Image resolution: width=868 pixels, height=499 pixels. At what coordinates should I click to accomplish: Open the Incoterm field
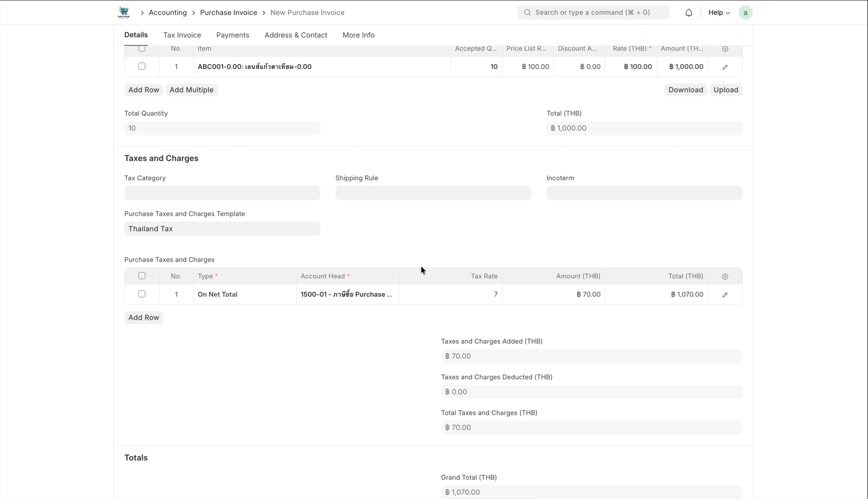tap(644, 193)
